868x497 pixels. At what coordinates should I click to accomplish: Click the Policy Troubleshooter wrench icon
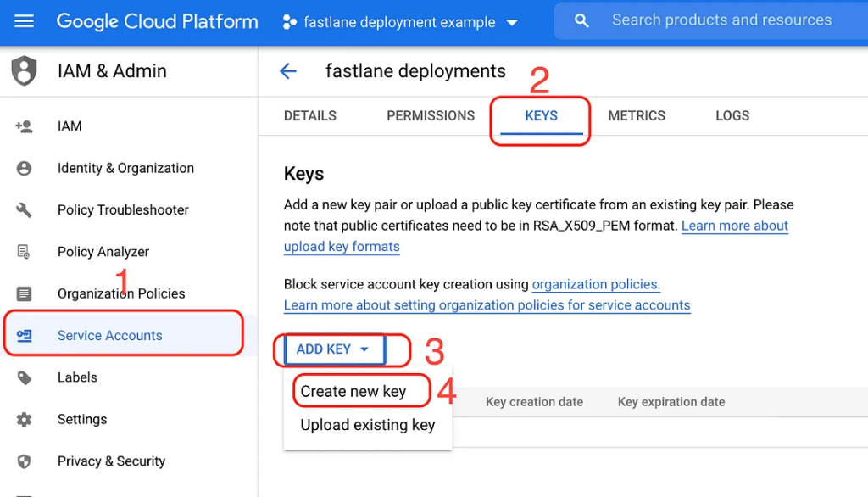(x=24, y=210)
